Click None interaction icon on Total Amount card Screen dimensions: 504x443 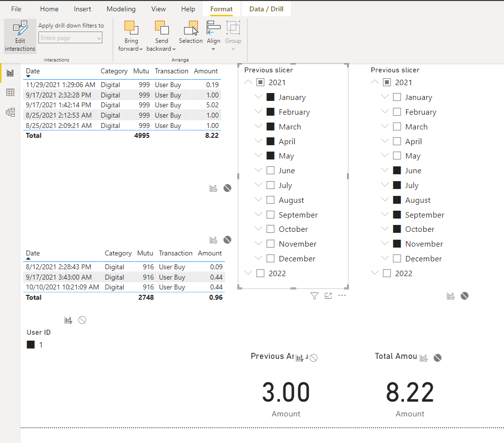pyautogui.click(x=438, y=358)
